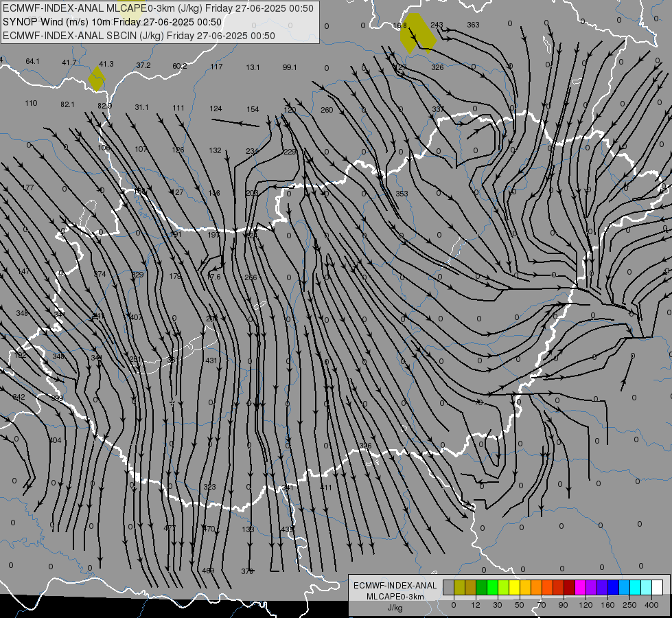Click the legend tick label 90
The image size is (672, 618).
pyautogui.click(x=563, y=605)
